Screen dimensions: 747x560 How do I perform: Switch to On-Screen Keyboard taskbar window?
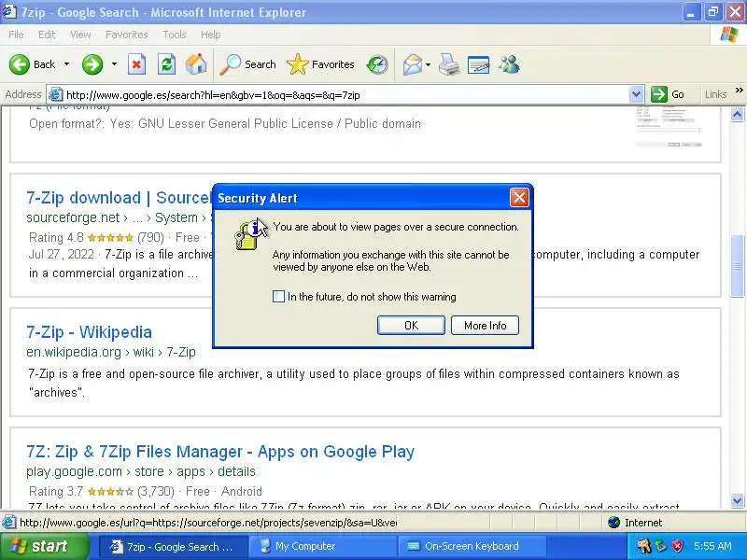pos(472,546)
